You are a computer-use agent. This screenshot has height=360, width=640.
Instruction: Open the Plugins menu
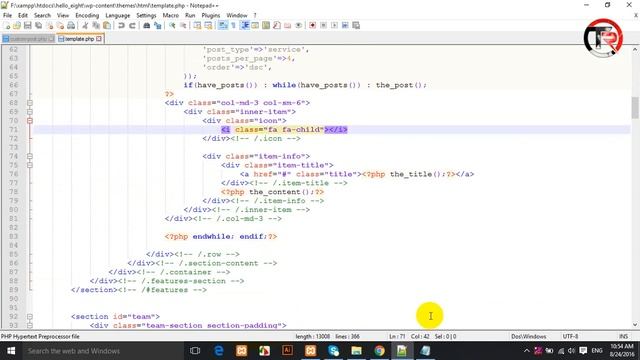click(211, 15)
